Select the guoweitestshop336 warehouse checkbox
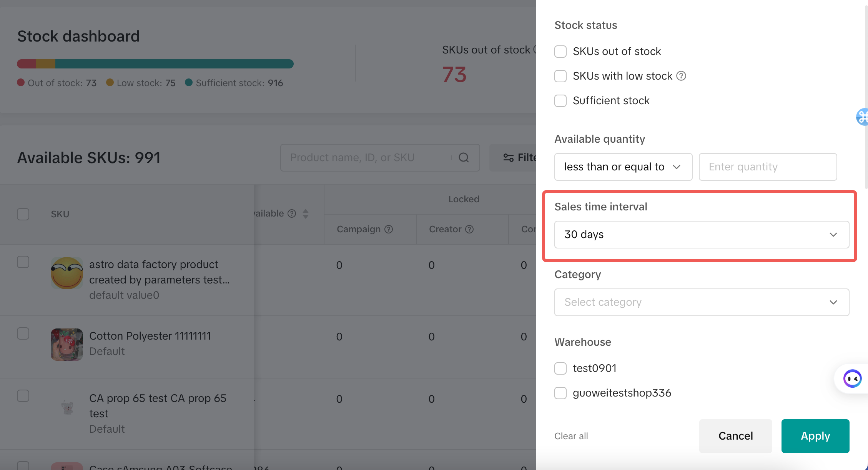The image size is (868, 470). click(x=560, y=393)
